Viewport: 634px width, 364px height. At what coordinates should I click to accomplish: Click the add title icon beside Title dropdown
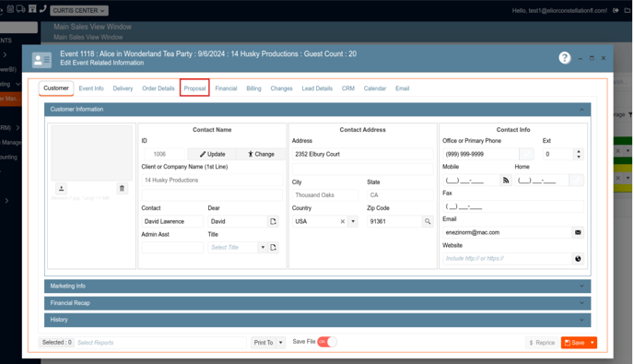pos(274,248)
